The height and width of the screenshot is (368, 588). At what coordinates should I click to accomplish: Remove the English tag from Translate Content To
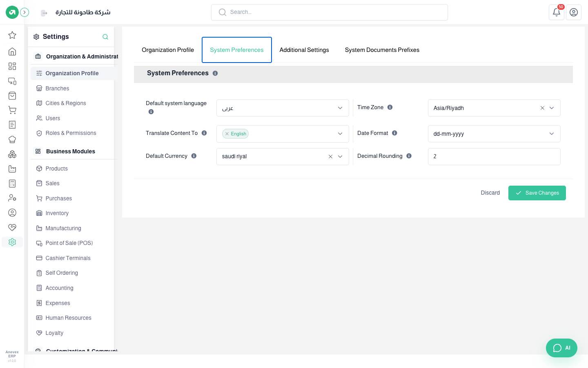227,134
